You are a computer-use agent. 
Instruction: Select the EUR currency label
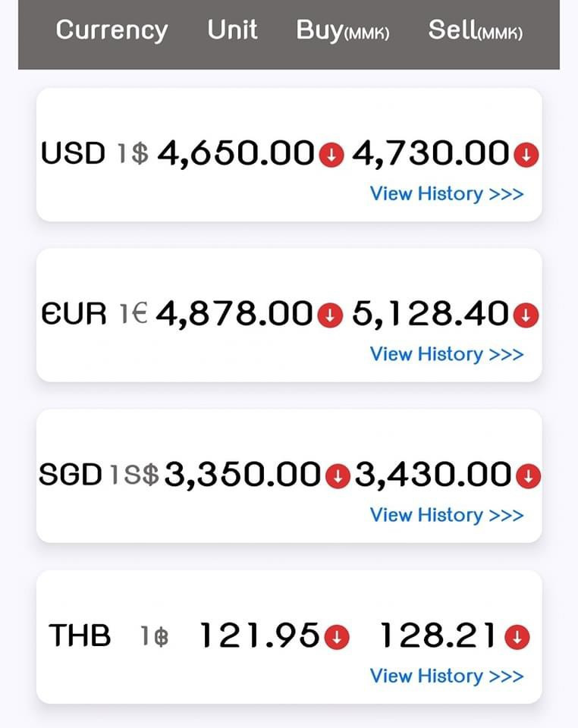point(74,314)
